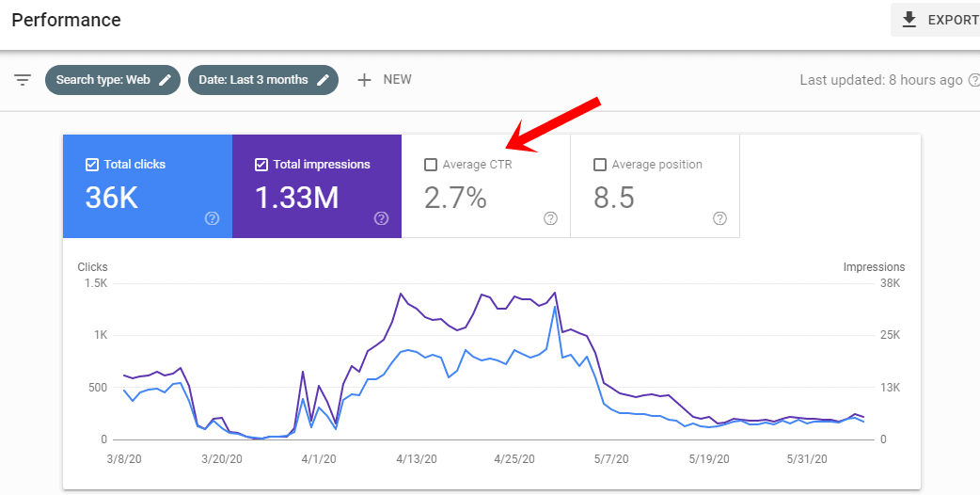Click the 4/13/20 date on chart axis
This screenshot has width=980, height=495.
pyautogui.click(x=417, y=459)
